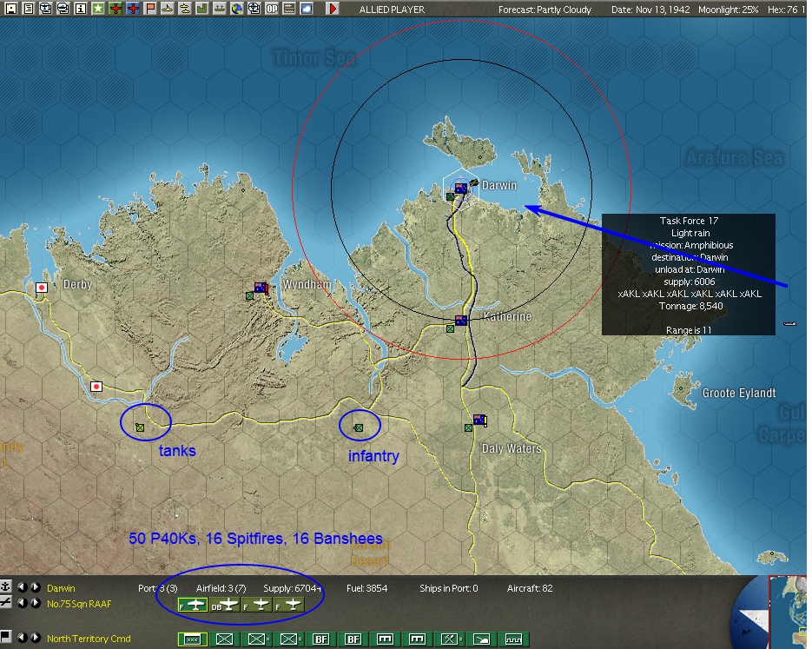
Task: Click the 'i' information icon in top toolbar
Action: [x=80, y=9]
